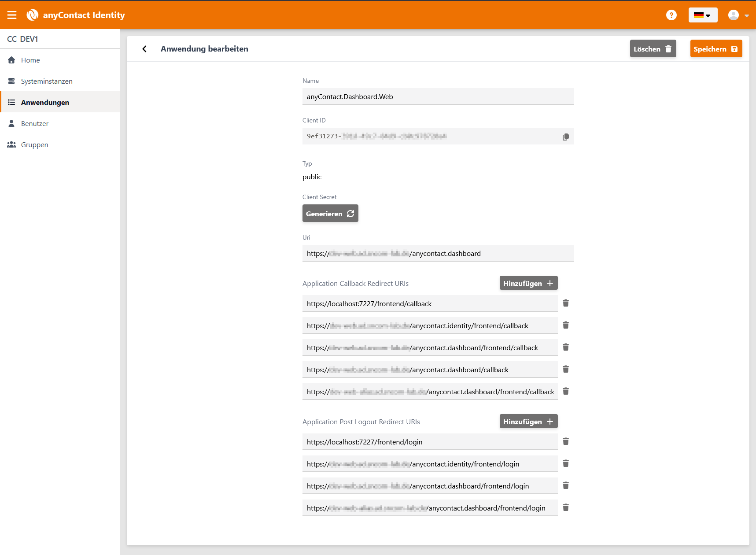Edit the anycontact.identity/frontend/callback URI field

click(430, 326)
